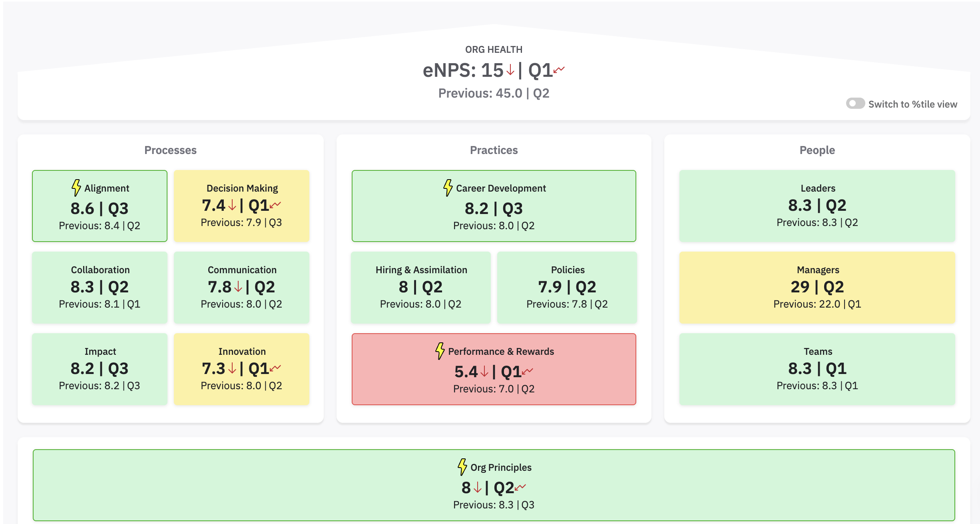The width and height of the screenshot is (980, 524).
Task: Click the trend-down icon in Decision Making card
Action: tap(275, 205)
